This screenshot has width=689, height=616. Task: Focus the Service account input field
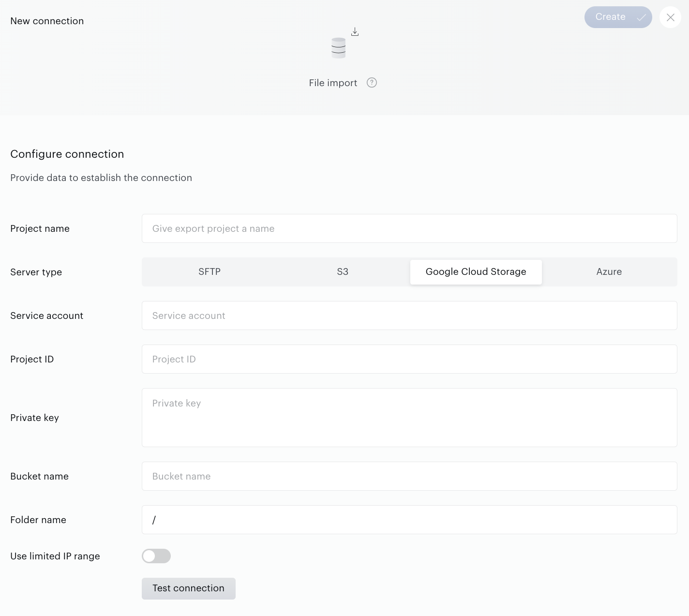(x=409, y=316)
